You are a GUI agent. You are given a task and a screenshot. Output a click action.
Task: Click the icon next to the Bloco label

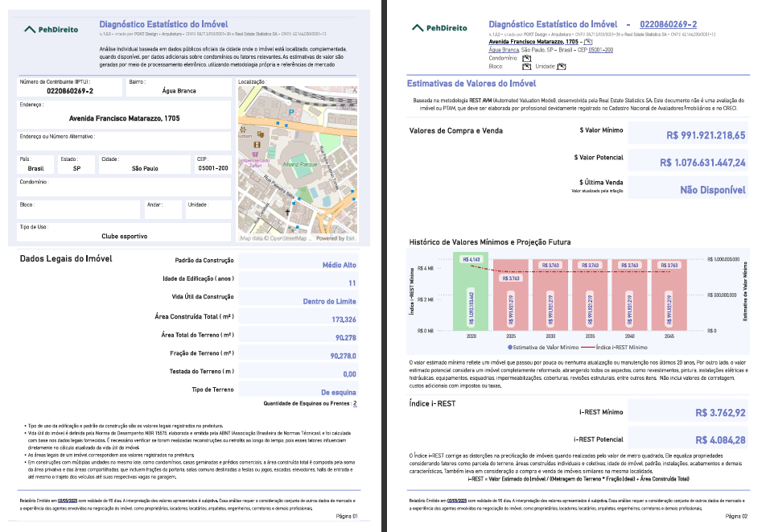(526, 67)
